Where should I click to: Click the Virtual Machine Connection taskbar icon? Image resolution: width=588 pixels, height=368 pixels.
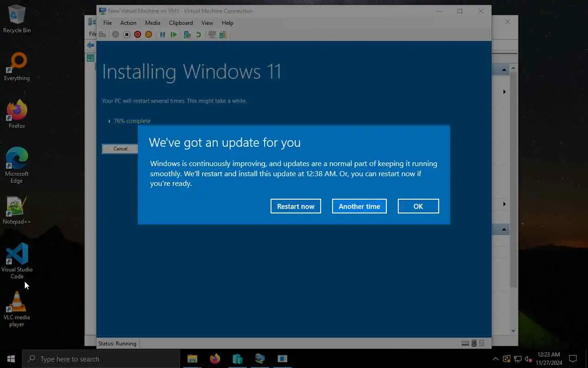(260, 359)
